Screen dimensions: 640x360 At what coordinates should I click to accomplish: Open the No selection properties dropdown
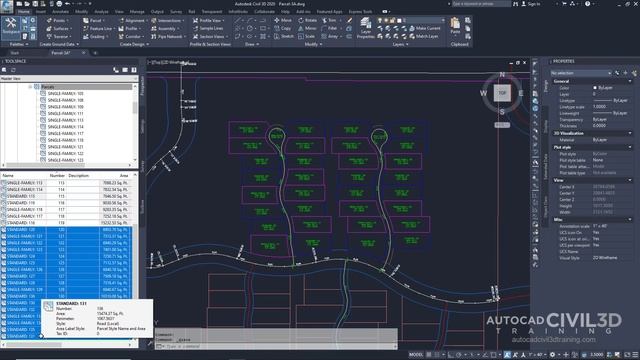pyautogui.click(x=581, y=73)
